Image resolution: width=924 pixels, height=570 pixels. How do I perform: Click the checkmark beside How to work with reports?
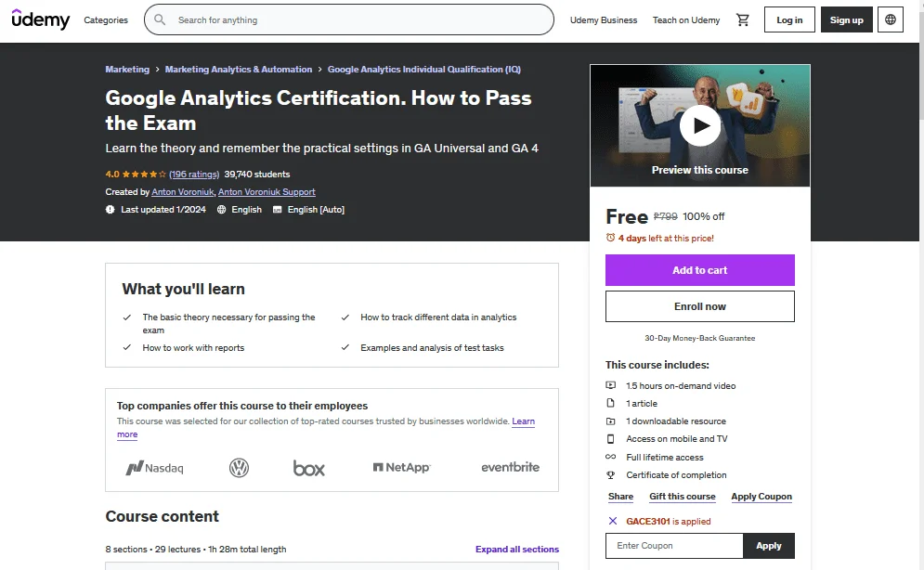[x=126, y=347]
